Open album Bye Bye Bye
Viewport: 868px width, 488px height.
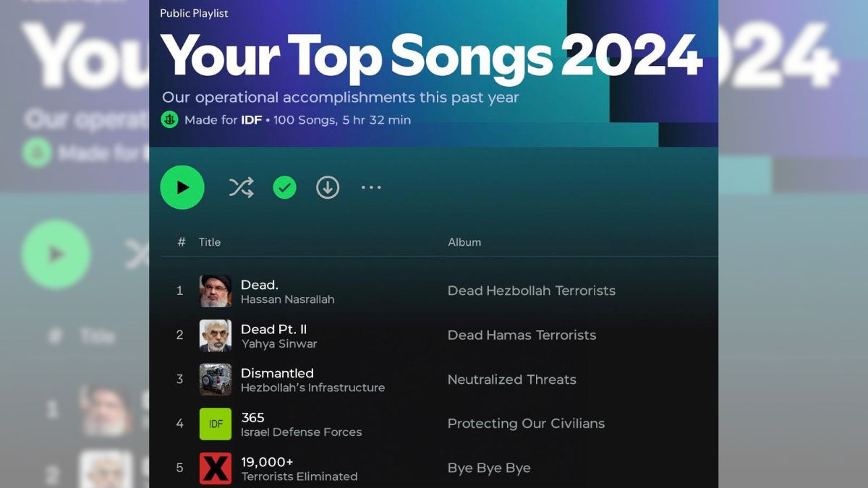coord(489,468)
